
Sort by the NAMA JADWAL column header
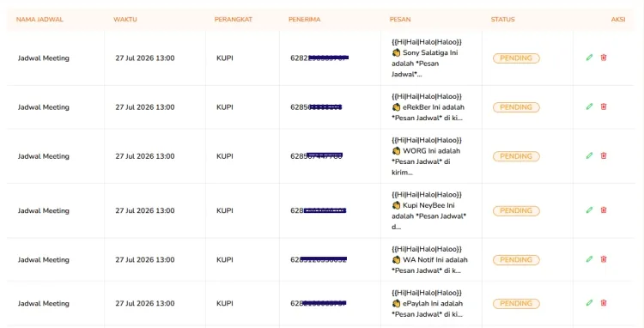tap(39, 19)
